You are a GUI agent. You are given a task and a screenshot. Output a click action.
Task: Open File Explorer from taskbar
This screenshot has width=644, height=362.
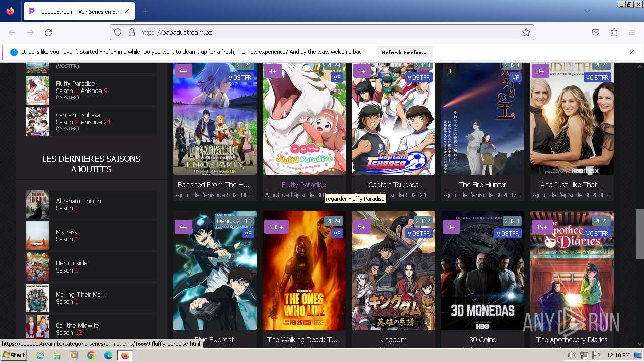click(x=57, y=355)
